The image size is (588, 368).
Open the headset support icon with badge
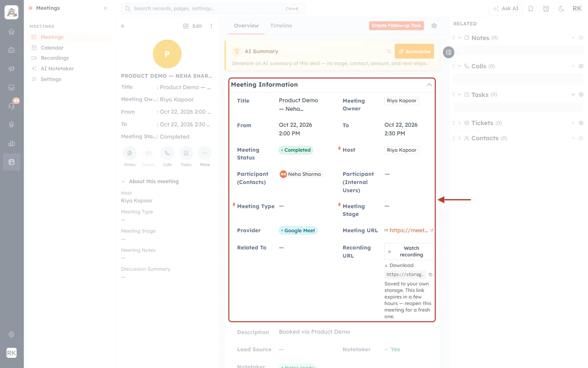tap(11, 106)
